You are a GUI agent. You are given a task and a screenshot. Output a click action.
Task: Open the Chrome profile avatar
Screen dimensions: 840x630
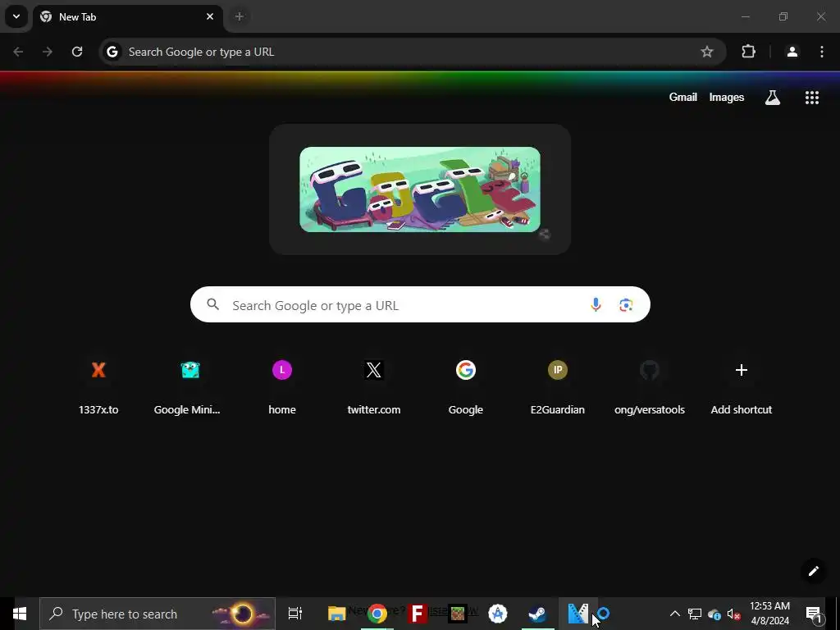(792, 52)
